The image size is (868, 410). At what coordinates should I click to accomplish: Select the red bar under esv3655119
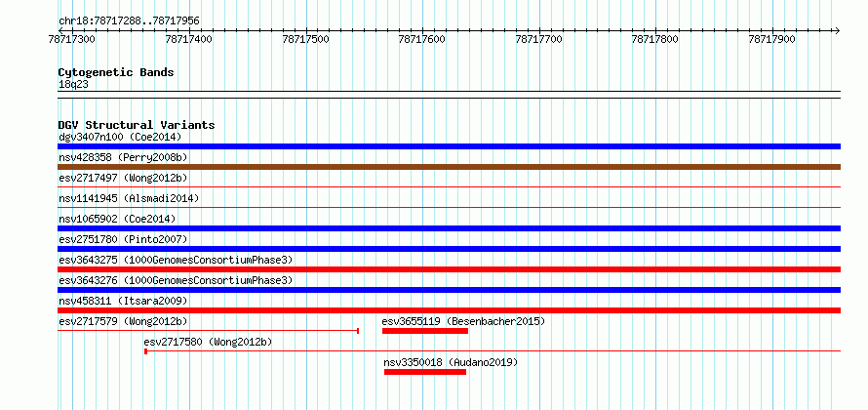(425, 331)
